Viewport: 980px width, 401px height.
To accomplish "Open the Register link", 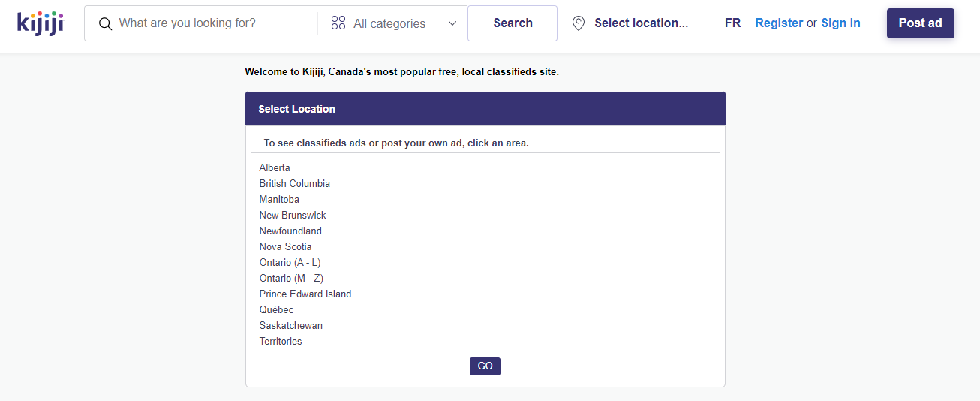I will point(779,23).
